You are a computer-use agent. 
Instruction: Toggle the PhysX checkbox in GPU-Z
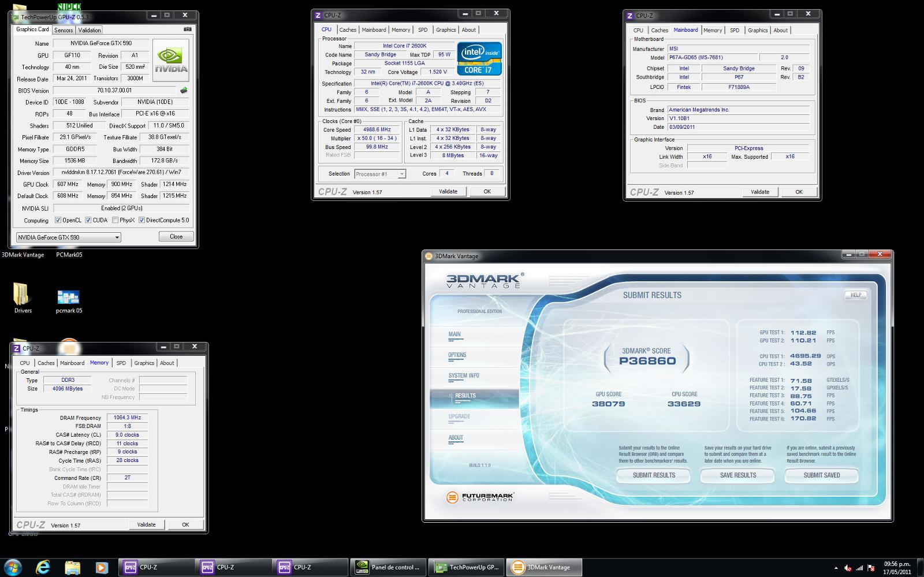115,220
